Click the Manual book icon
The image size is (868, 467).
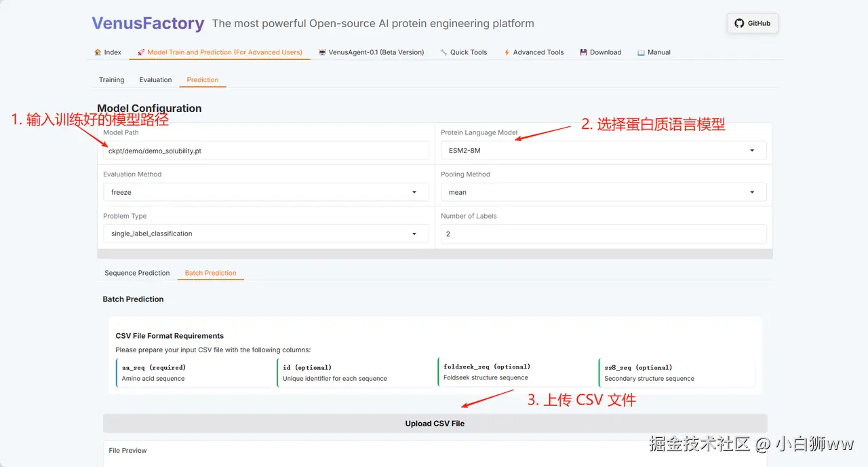(x=641, y=52)
